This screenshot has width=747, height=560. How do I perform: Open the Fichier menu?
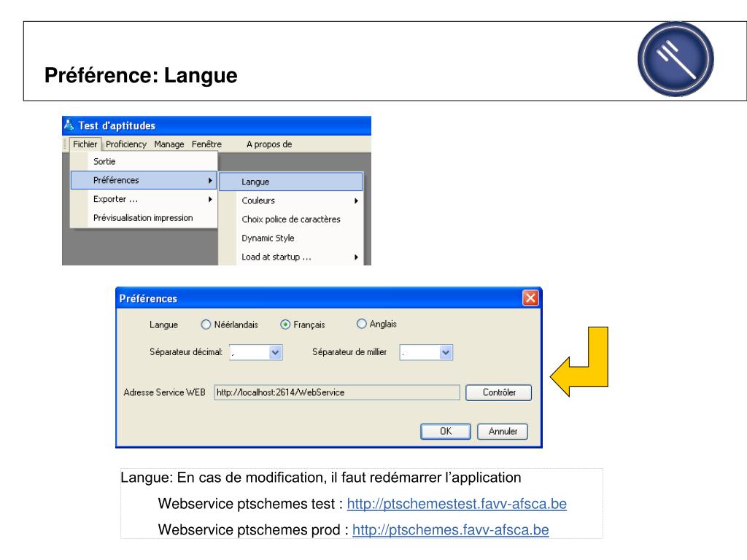pyautogui.click(x=85, y=144)
